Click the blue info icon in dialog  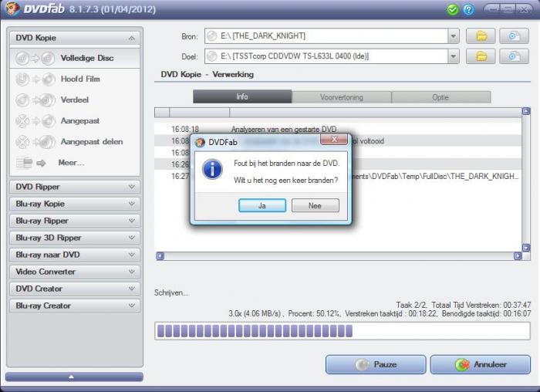click(212, 170)
